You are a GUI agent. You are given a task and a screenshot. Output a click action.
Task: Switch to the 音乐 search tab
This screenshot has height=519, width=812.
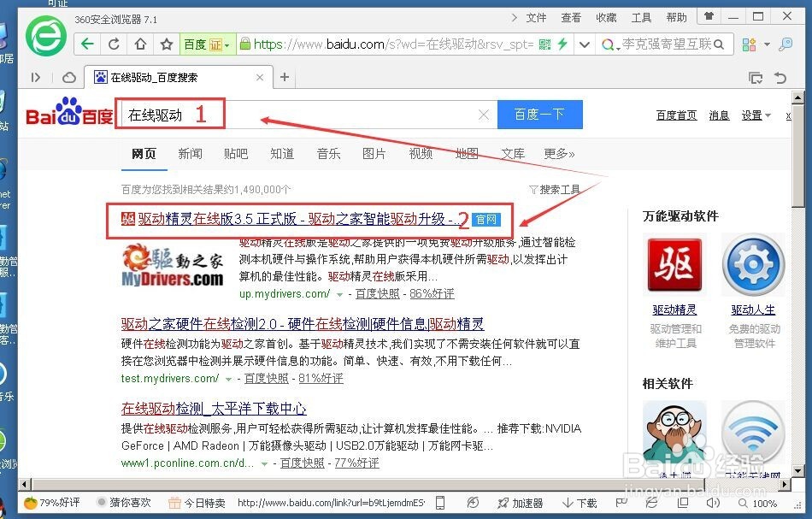(328, 154)
